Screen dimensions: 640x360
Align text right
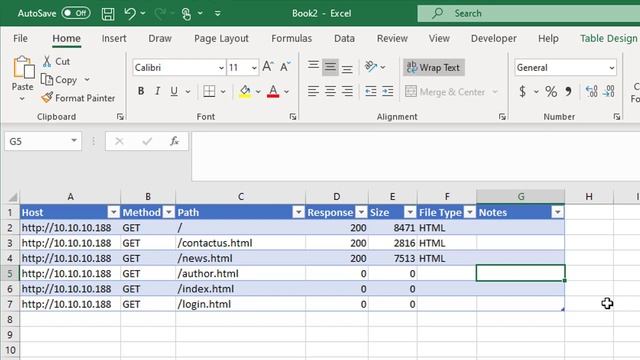click(x=347, y=91)
